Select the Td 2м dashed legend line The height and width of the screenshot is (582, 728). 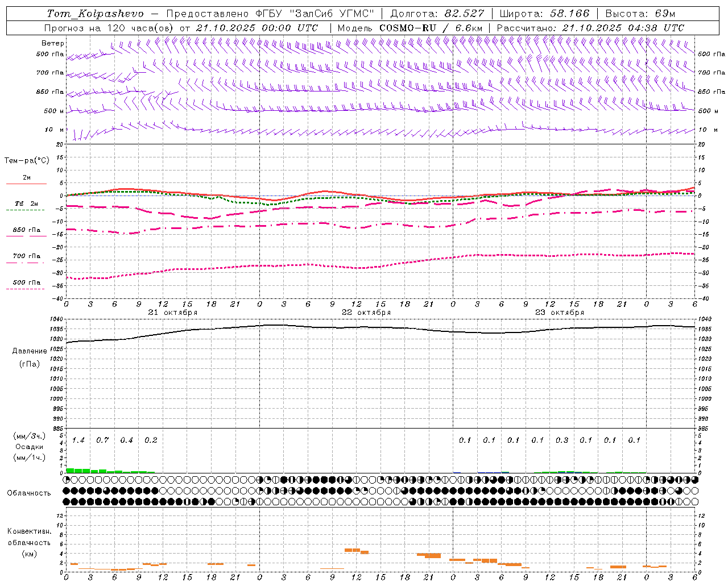pyautogui.click(x=25, y=210)
